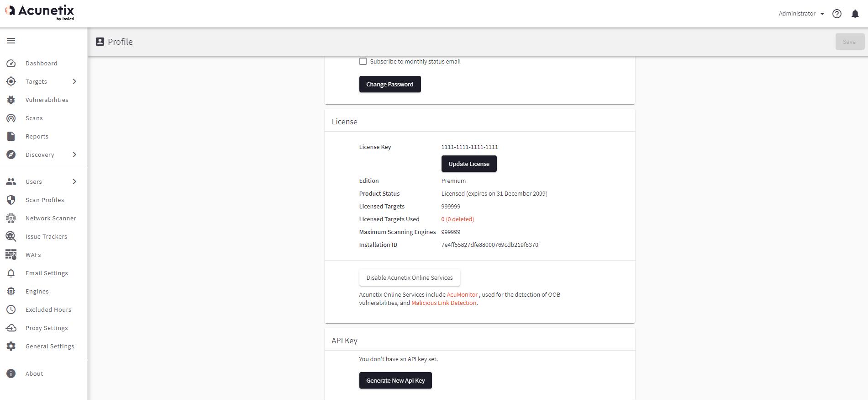Image resolution: width=868 pixels, height=400 pixels.
Task: Open the notifications bell icon
Action: pyautogui.click(x=855, y=14)
